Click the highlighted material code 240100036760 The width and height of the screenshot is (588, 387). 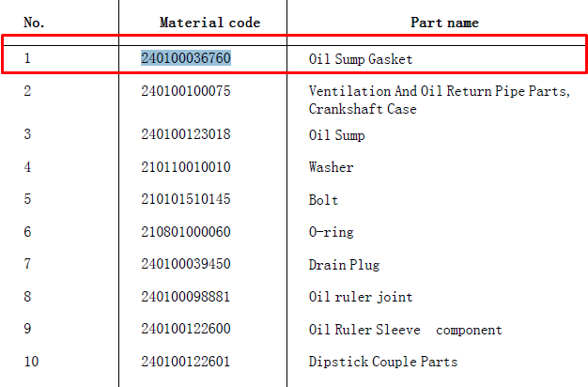tap(186, 58)
